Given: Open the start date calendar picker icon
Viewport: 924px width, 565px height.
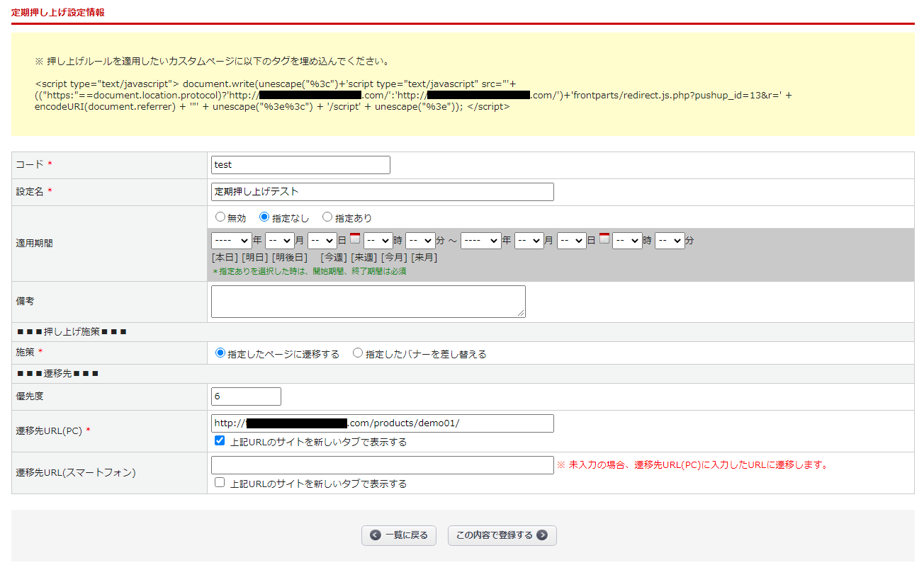Looking at the screenshot, I should tap(355, 239).
